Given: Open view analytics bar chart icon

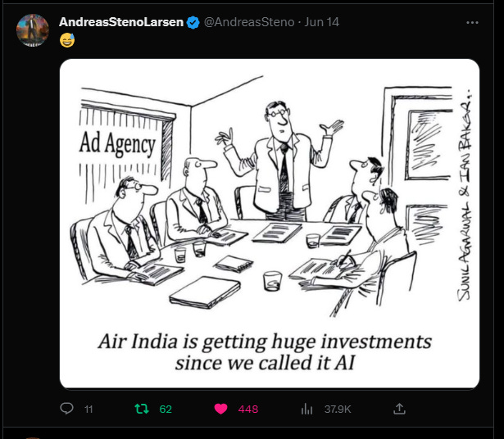Looking at the screenshot, I should [306, 409].
